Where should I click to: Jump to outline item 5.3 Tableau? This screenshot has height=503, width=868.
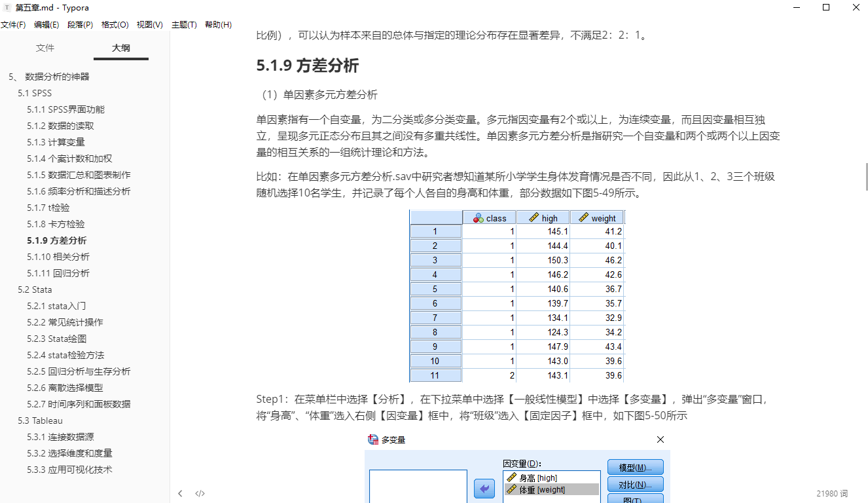click(41, 420)
